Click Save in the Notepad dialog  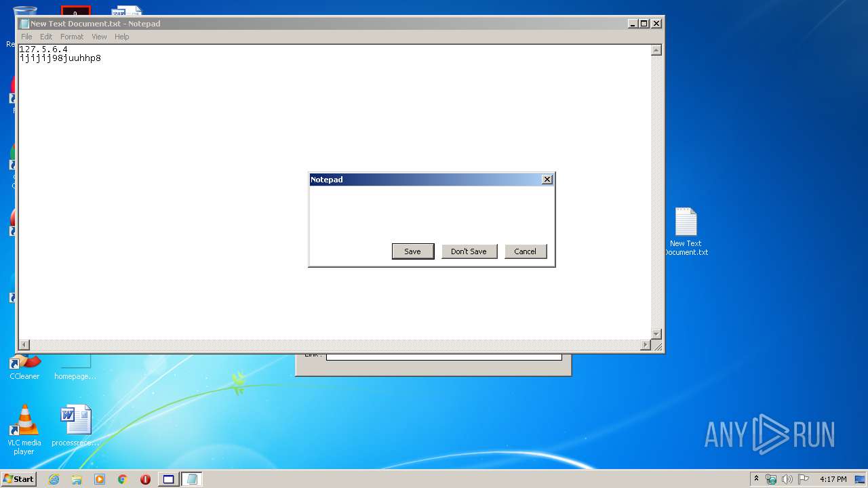point(413,251)
